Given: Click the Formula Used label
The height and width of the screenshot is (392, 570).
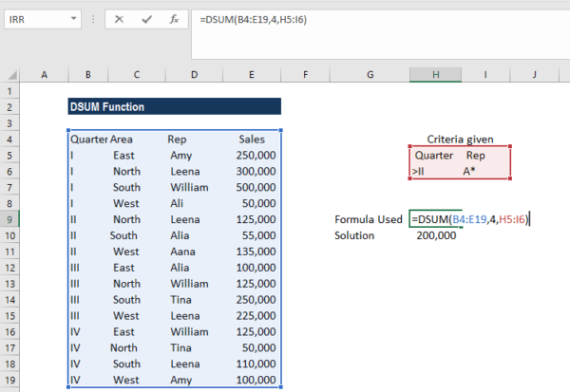Looking at the screenshot, I should coord(369,219).
